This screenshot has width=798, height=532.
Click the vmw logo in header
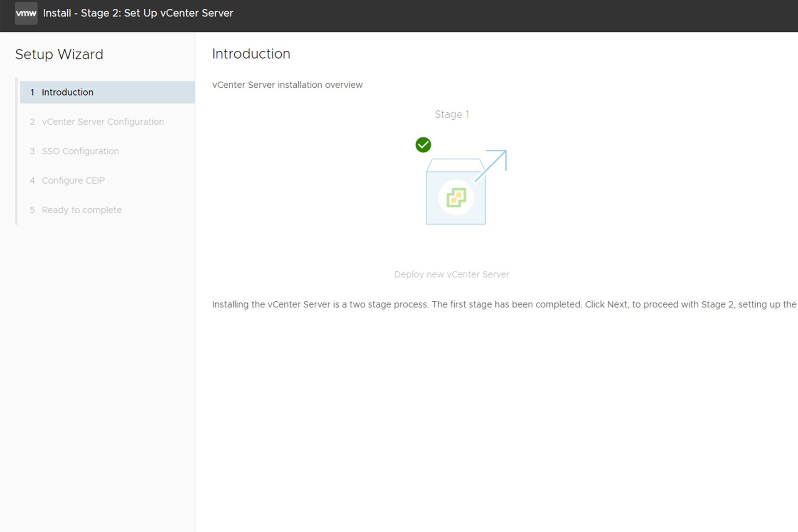click(26, 13)
